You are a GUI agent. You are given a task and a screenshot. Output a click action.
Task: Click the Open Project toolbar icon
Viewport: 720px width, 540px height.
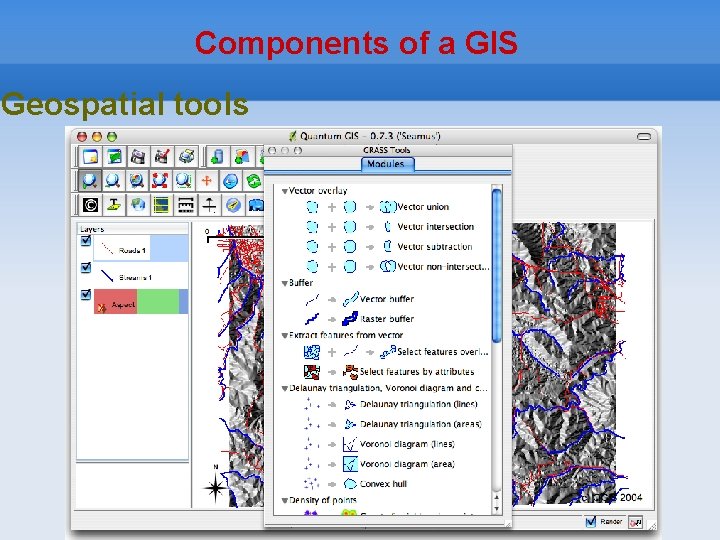pyautogui.click(x=114, y=157)
